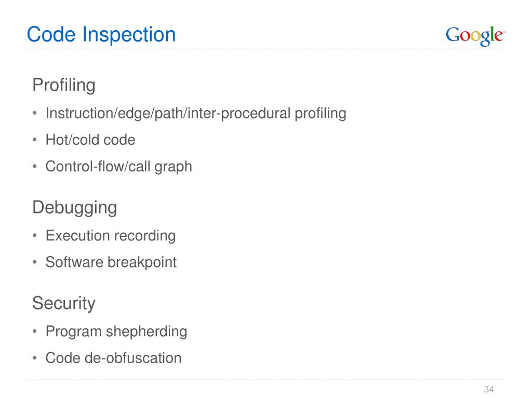Click slide number 34
The width and height of the screenshot is (532, 399).
pos(488,389)
